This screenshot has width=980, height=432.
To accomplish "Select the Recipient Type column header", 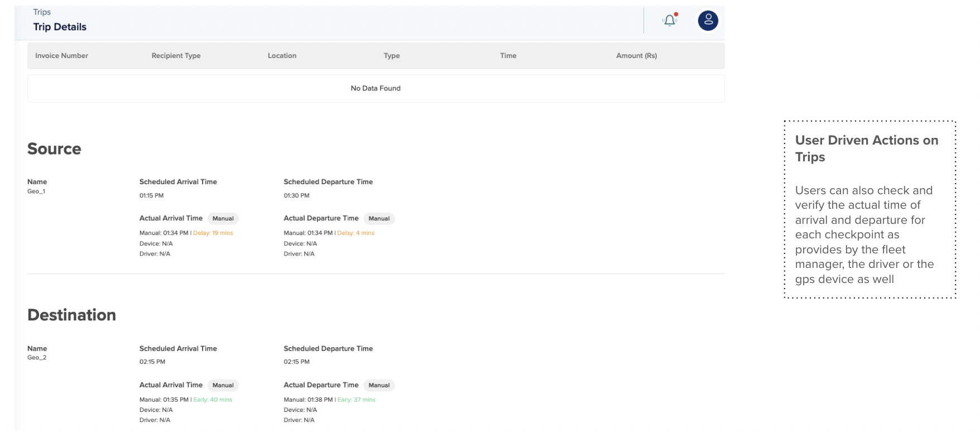I will point(176,56).
